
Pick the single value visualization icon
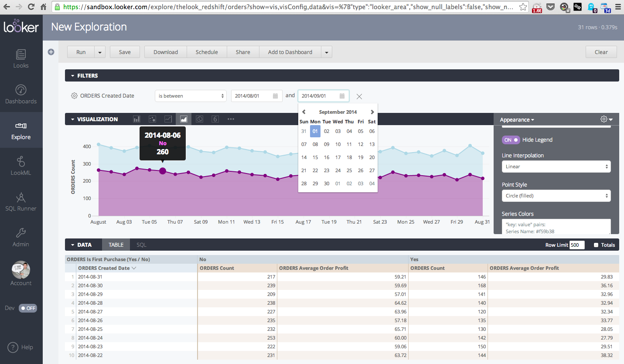(215, 119)
